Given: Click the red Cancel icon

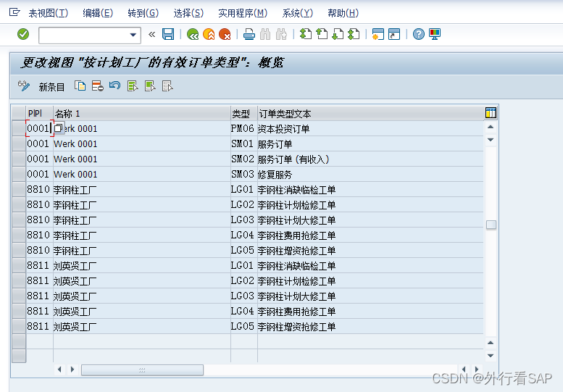Looking at the screenshot, I should pos(225,35).
